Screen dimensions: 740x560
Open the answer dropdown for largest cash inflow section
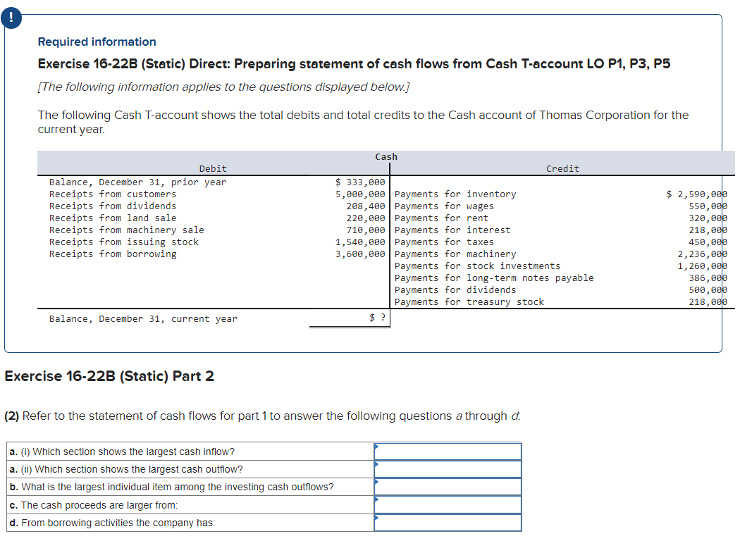448,451
